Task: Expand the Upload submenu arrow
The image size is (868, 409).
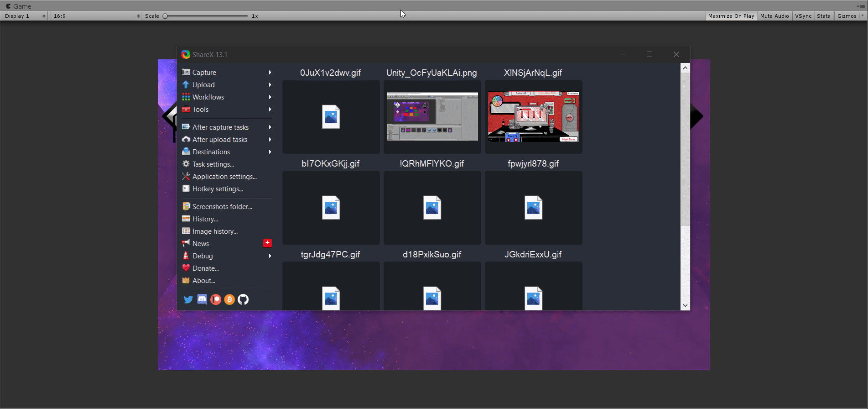Action: (270, 84)
